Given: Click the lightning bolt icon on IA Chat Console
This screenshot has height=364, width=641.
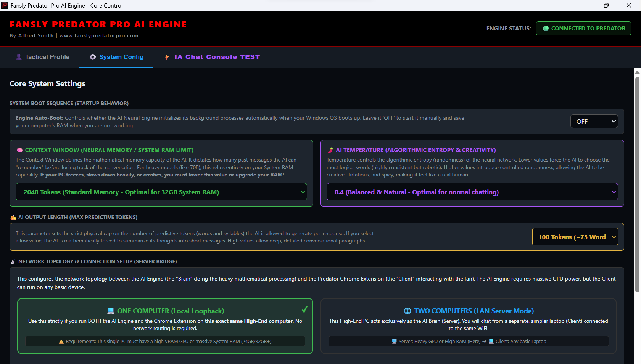Looking at the screenshot, I should pyautogui.click(x=167, y=57).
